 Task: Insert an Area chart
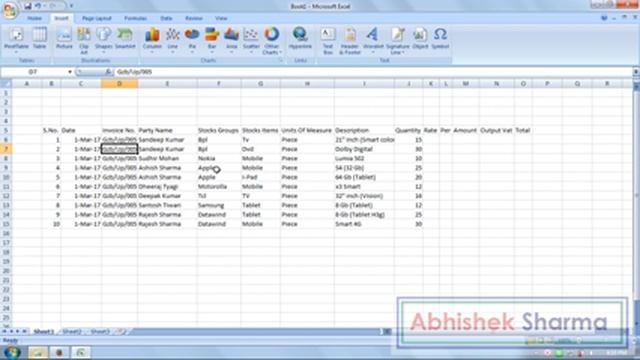231,40
